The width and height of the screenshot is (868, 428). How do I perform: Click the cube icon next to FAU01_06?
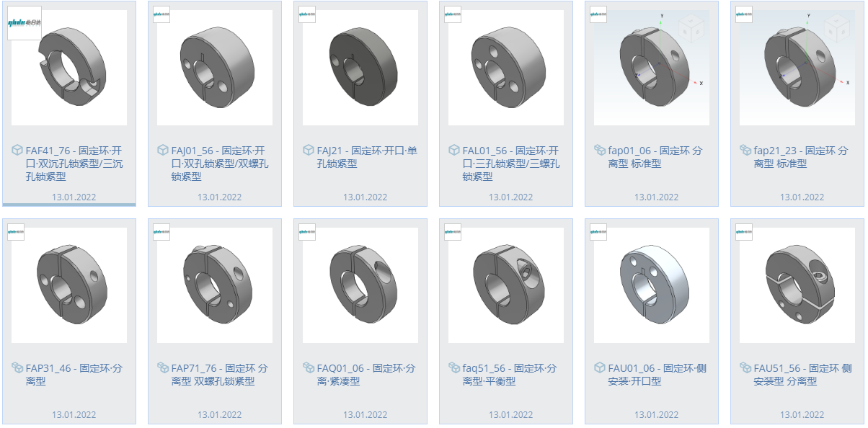(x=600, y=368)
